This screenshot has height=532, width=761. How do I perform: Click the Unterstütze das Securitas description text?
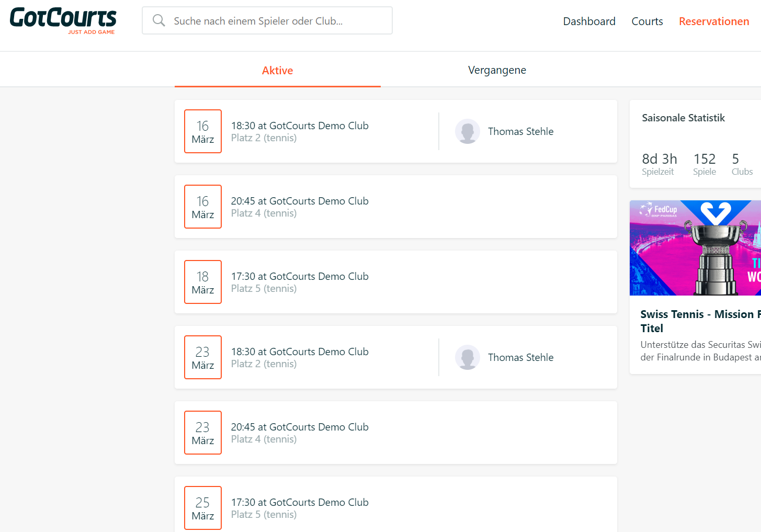click(700, 351)
